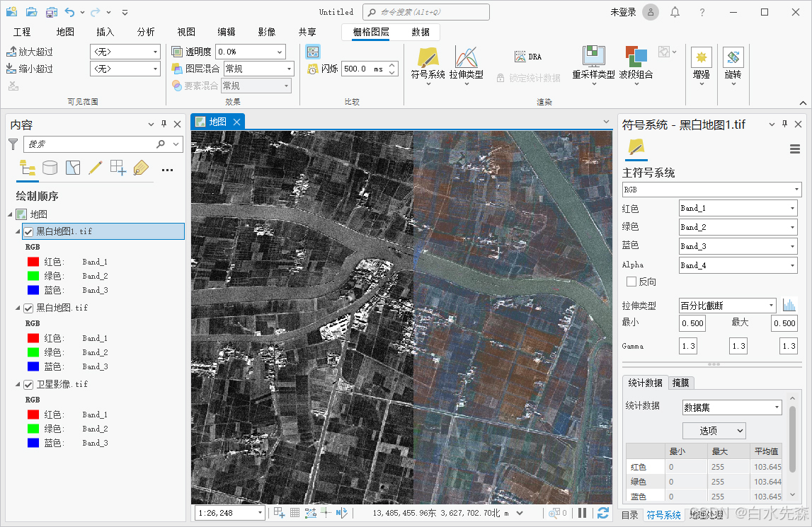Screen dimensions: 812x527
Task: Toggle DRA dynamic range adjustment
Action: click(527, 57)
